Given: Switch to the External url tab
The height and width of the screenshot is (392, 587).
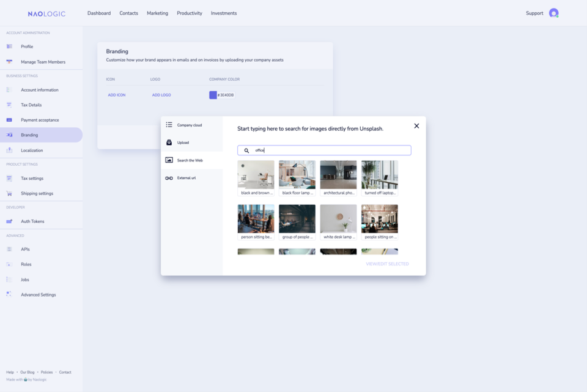Looking at the screenshot, I should tap(191, 178).
